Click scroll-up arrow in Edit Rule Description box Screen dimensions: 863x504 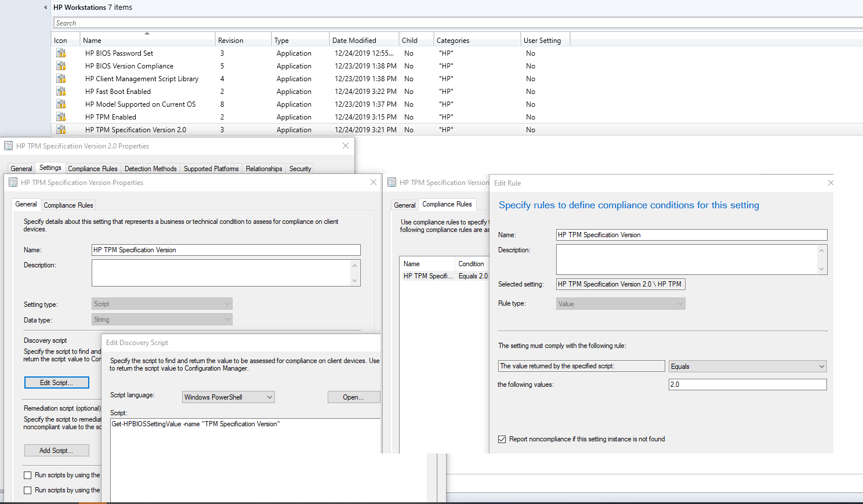(x=821, y=251)
